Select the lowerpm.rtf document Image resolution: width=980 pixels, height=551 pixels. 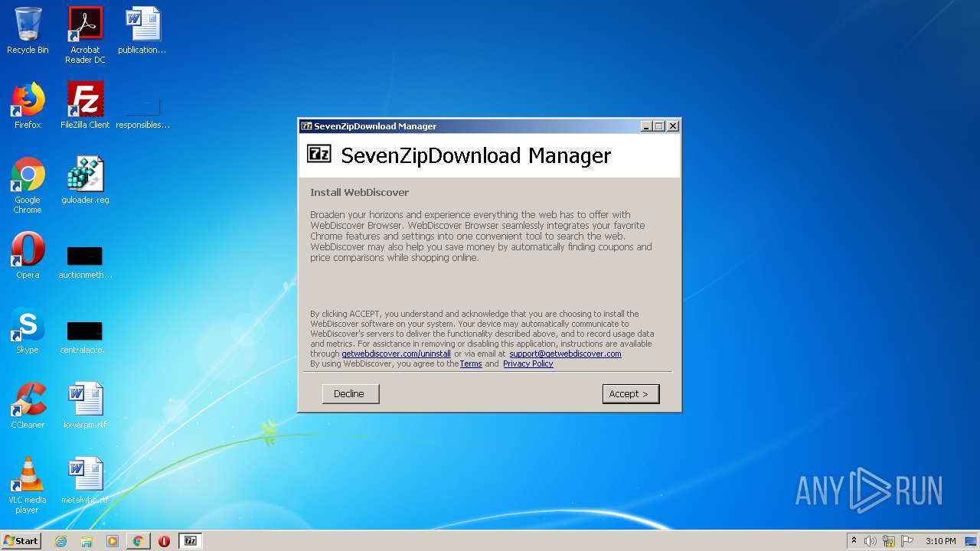(85, 406)
